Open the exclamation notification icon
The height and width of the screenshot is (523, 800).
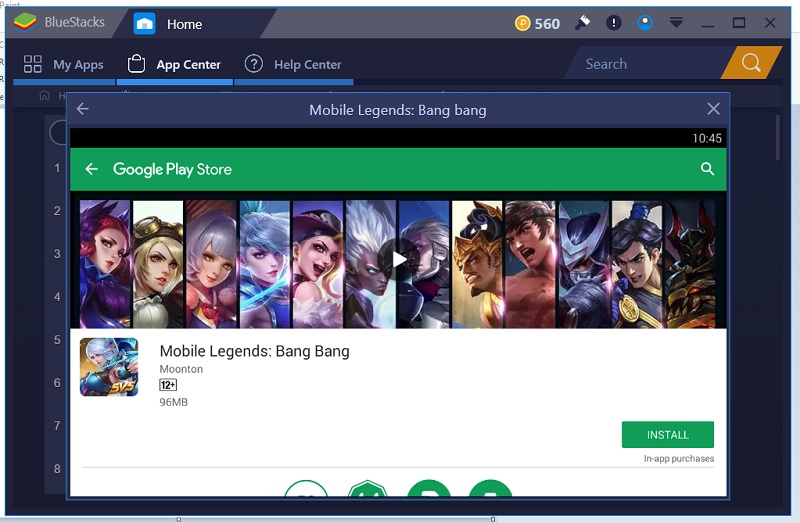click(x=614, y=23)
